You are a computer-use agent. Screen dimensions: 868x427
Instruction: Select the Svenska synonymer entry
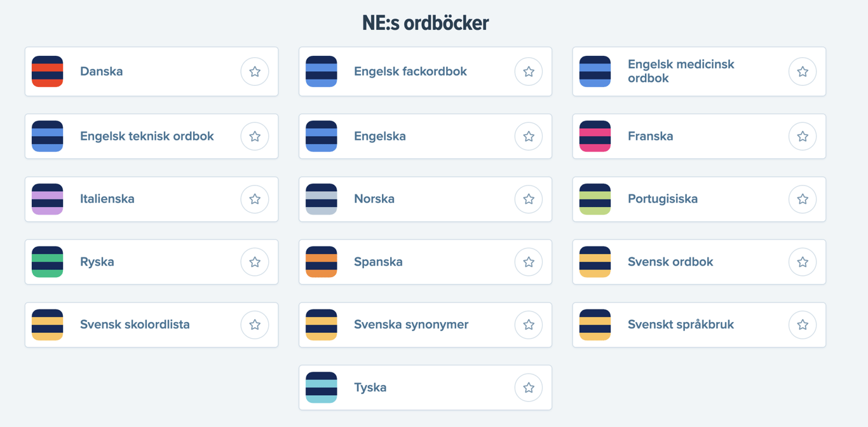tap(411, 324)
